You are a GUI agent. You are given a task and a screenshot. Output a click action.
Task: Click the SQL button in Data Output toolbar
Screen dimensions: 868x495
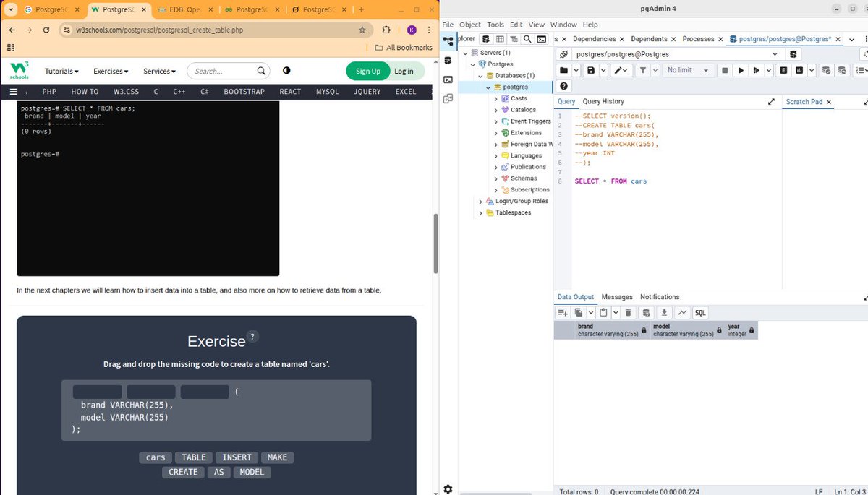pyautogui.click(x=700, y=313)
